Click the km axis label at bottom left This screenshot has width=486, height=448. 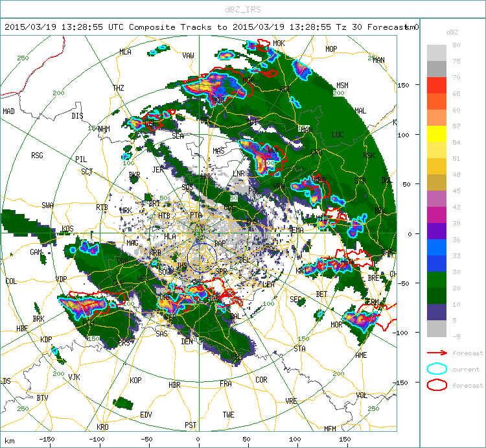(10, 441)
